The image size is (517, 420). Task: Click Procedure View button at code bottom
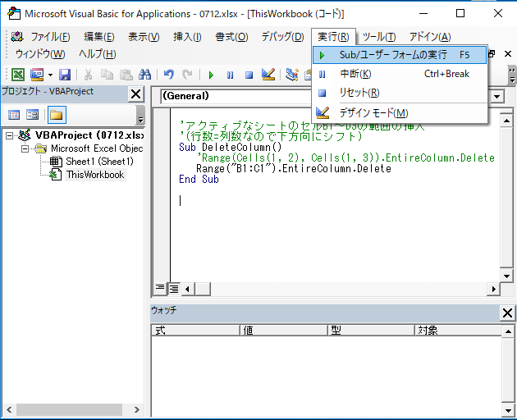[160, 289]
